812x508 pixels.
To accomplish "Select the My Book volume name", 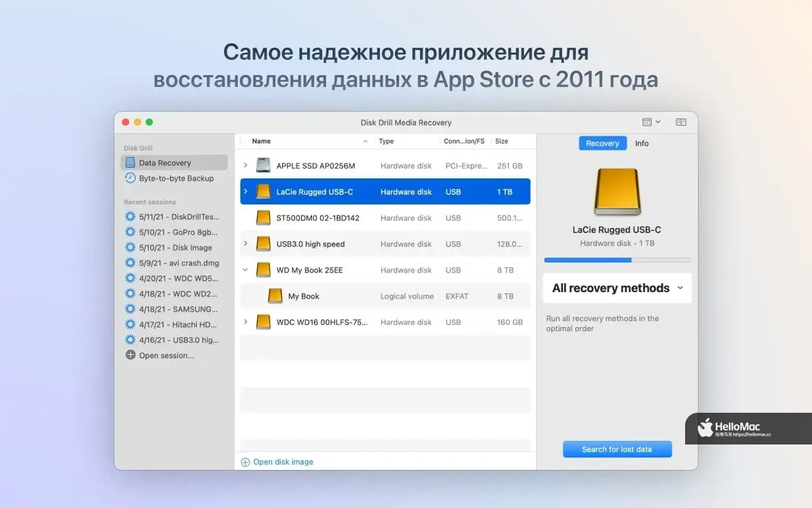I will pos(304,296).
